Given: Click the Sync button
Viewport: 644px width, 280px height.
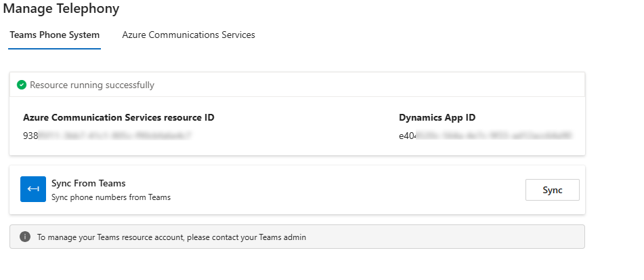Looking at the screenshot, I should point(553,190).
